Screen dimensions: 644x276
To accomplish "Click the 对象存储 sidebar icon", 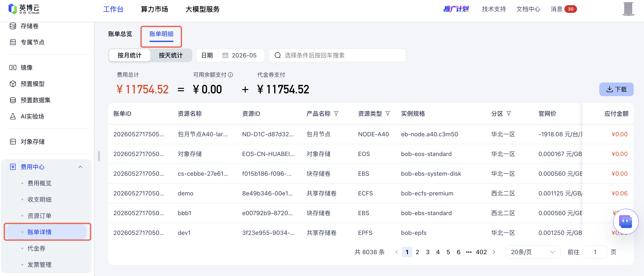I will 13,142.
